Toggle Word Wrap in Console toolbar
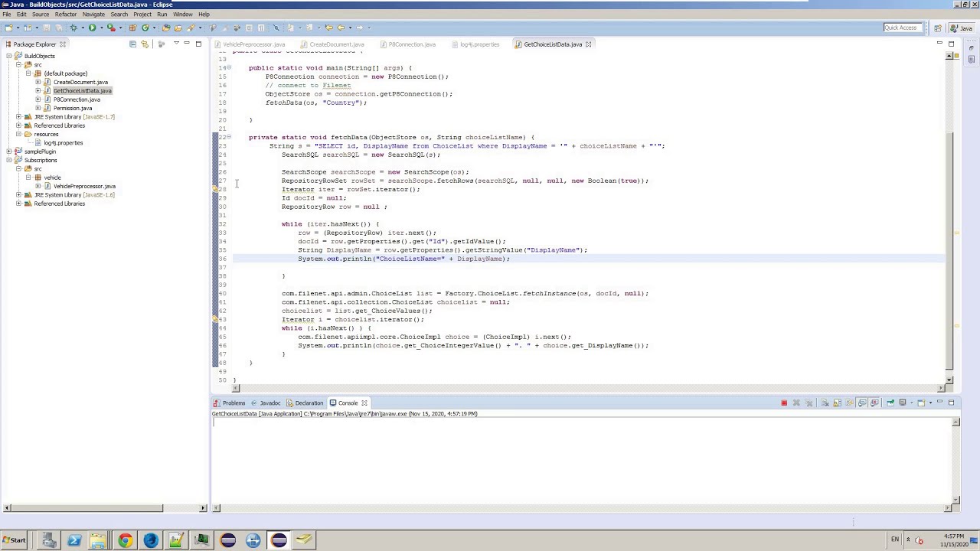Image resolution: width=980 pixels, height=551 pixels. point(849,403)
